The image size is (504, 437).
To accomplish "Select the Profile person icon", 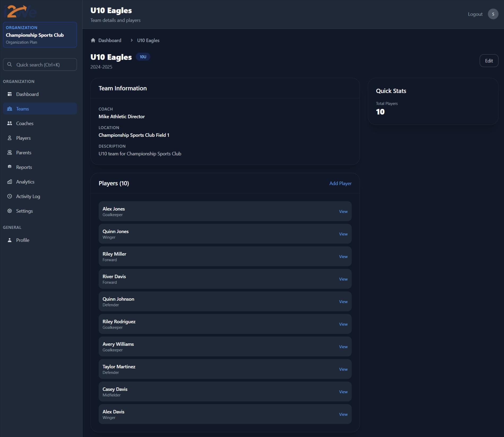I will pyautogui.click(x=10, y=240).
